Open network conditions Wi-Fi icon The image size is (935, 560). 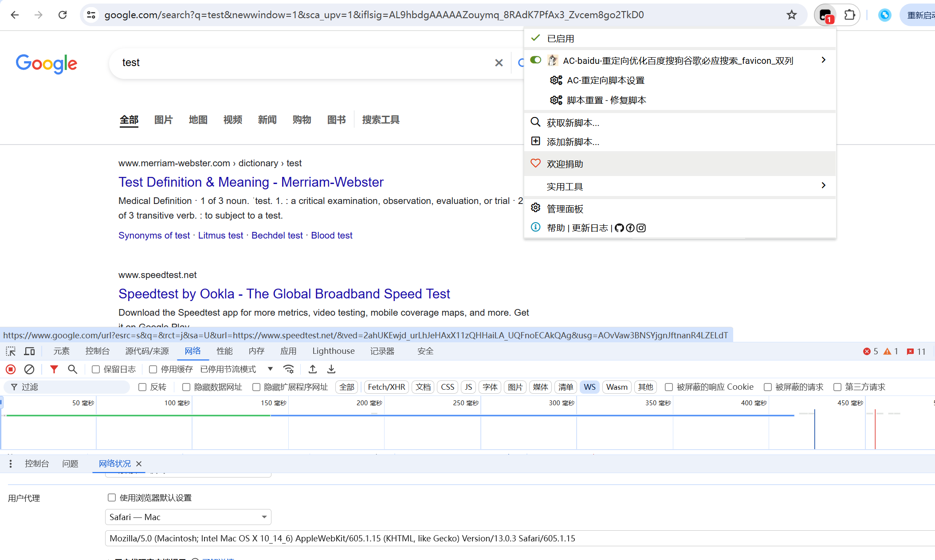tap(289, 369)
